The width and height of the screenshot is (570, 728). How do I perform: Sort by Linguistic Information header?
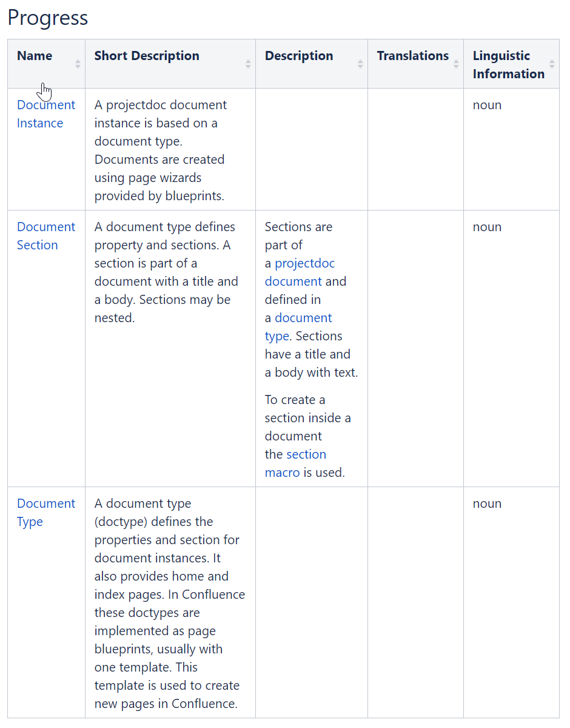coord(508,65)
